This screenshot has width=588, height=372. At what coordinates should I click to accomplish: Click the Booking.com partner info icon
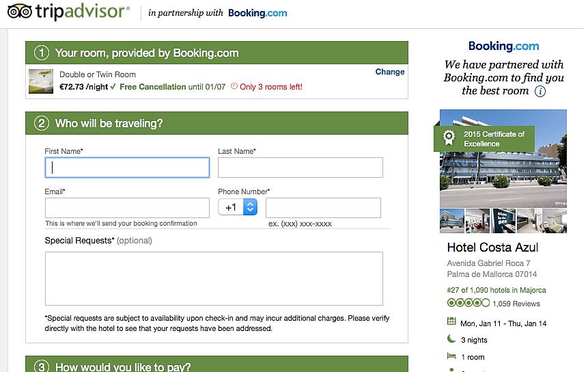point(540,91)
